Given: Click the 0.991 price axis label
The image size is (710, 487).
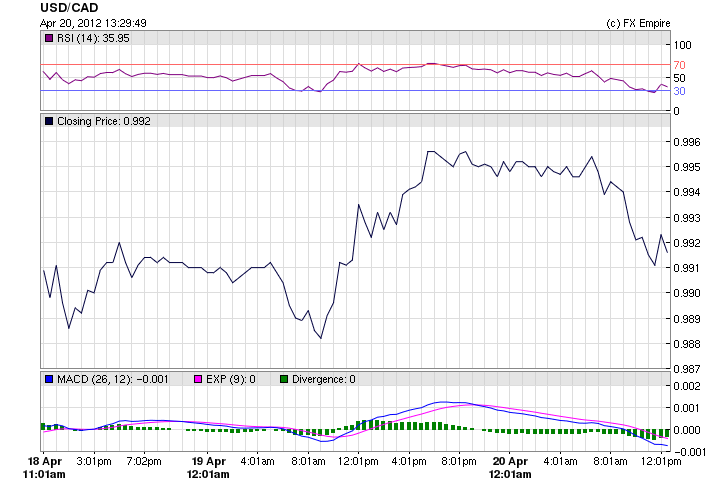Looking at the screenshot, I should pos(687,268).
